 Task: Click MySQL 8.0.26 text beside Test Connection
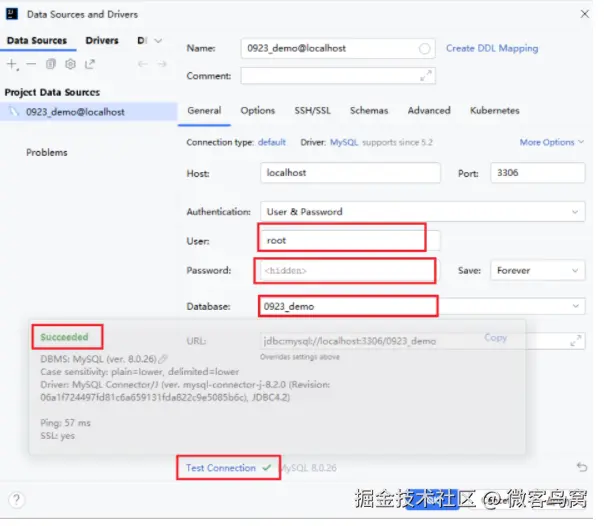coord(309,468)
